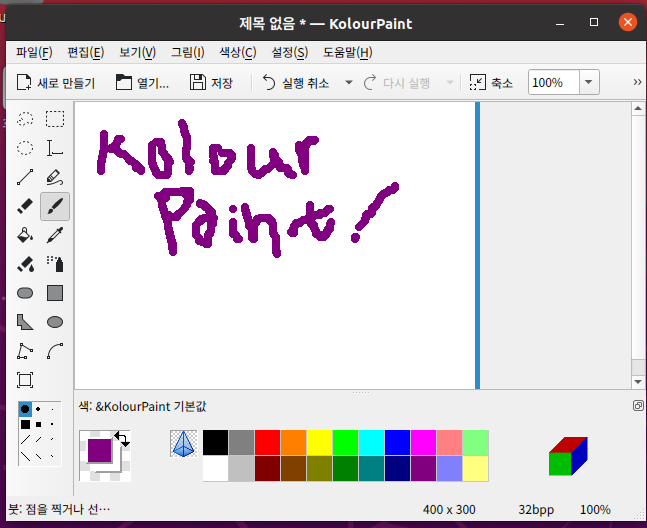Minimize the KolourPaint window
The image size is (647, 528).
click(x=560, y=23)
